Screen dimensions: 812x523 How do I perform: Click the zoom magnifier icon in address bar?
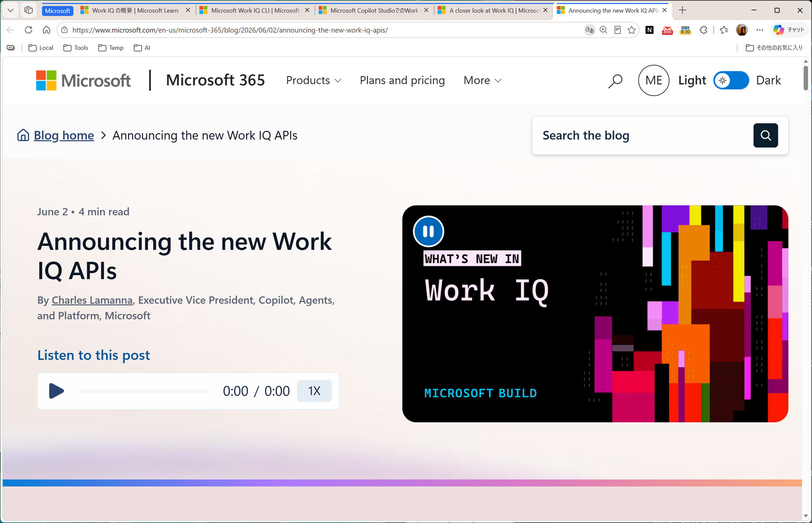(x=604, y=30)
